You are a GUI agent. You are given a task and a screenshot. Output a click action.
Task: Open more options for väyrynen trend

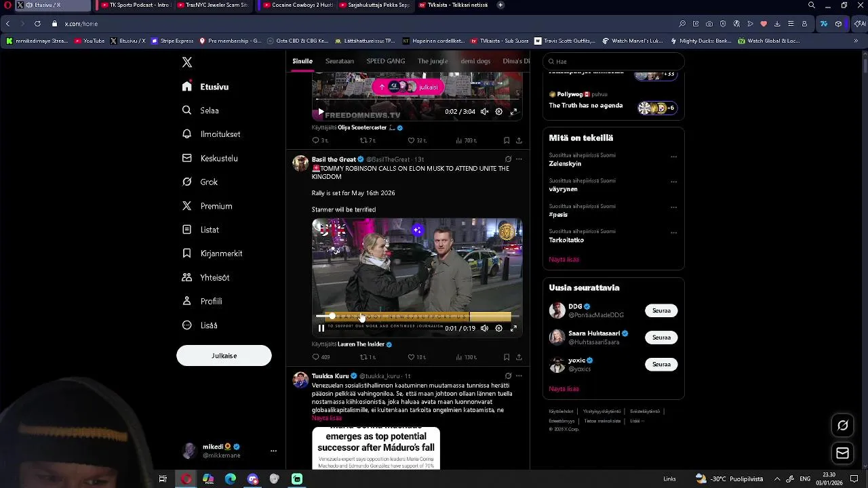pos(673,182)
